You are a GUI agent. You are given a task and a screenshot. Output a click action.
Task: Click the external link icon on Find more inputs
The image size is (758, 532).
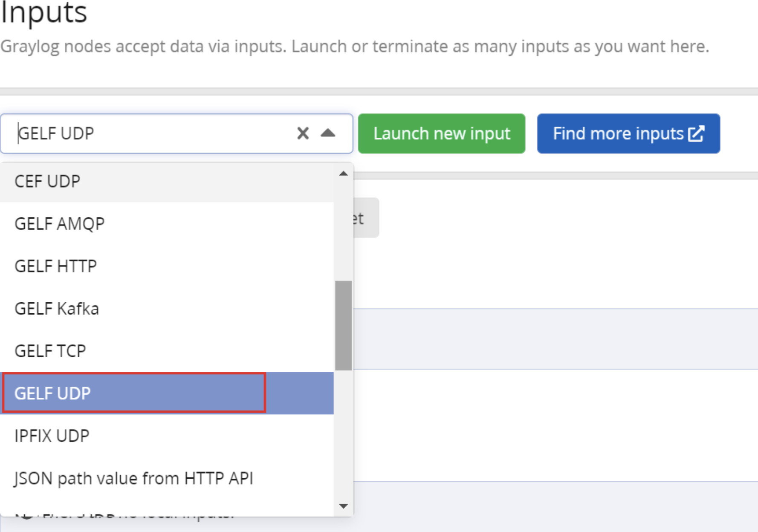tap(697, 133)
